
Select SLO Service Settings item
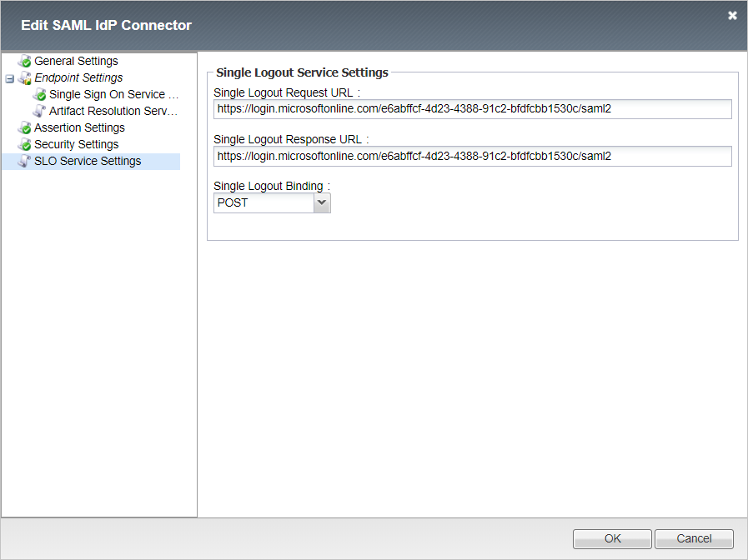[x=88, y=161]
